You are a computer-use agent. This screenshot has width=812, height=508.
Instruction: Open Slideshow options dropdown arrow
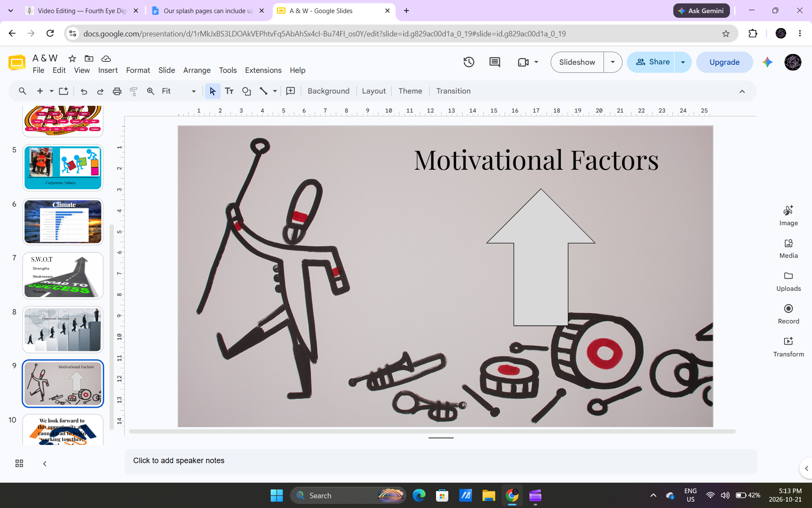coord(613,62)
